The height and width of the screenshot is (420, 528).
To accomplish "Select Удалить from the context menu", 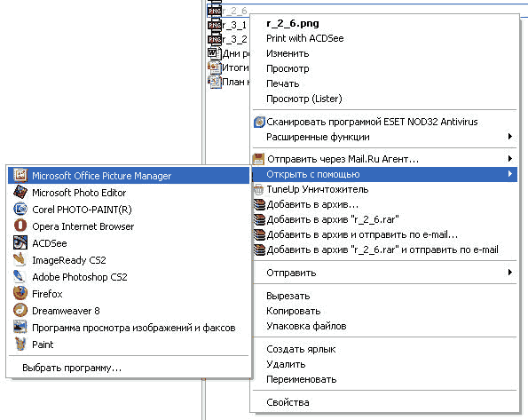I will (x=286, y=364).
